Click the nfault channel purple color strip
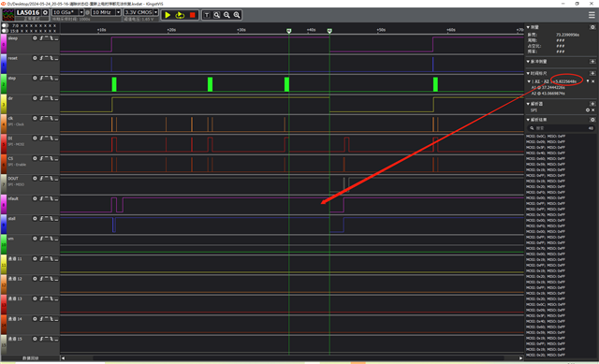The width and height of the screenshot is (599, 364). [x=4, y=204]
